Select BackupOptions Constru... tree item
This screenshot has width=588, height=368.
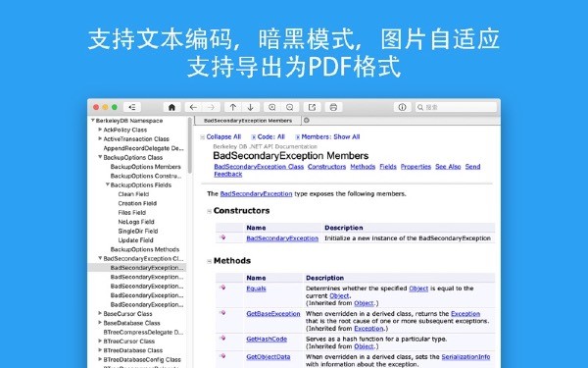coord(146,176)
